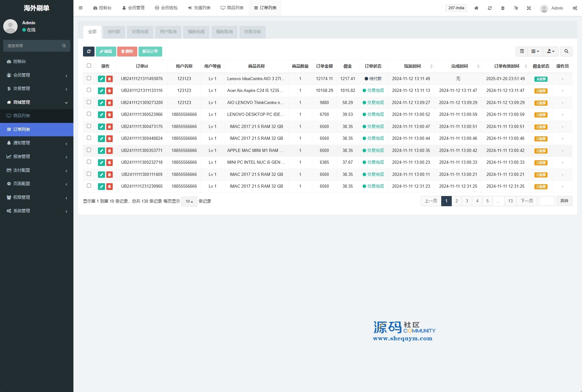Image resolution: width=582 pixels, height=392 pixels.
Task: Open the table search icon button
Action: 566,51
